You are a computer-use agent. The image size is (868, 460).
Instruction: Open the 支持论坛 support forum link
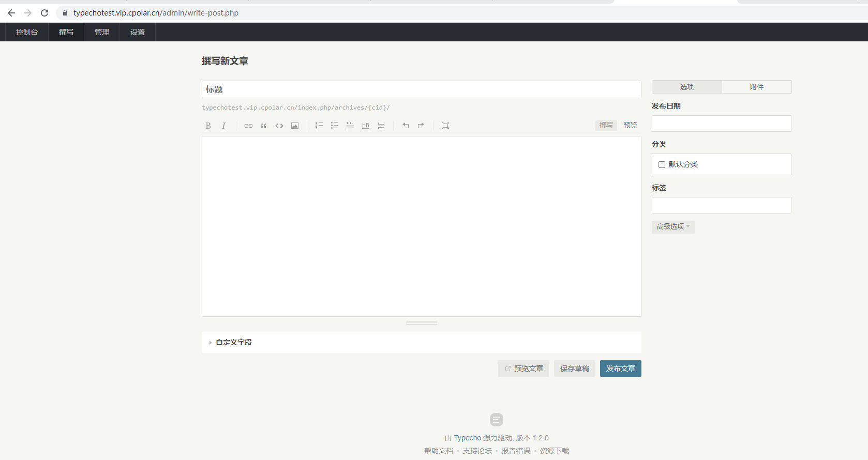point(477,451)
